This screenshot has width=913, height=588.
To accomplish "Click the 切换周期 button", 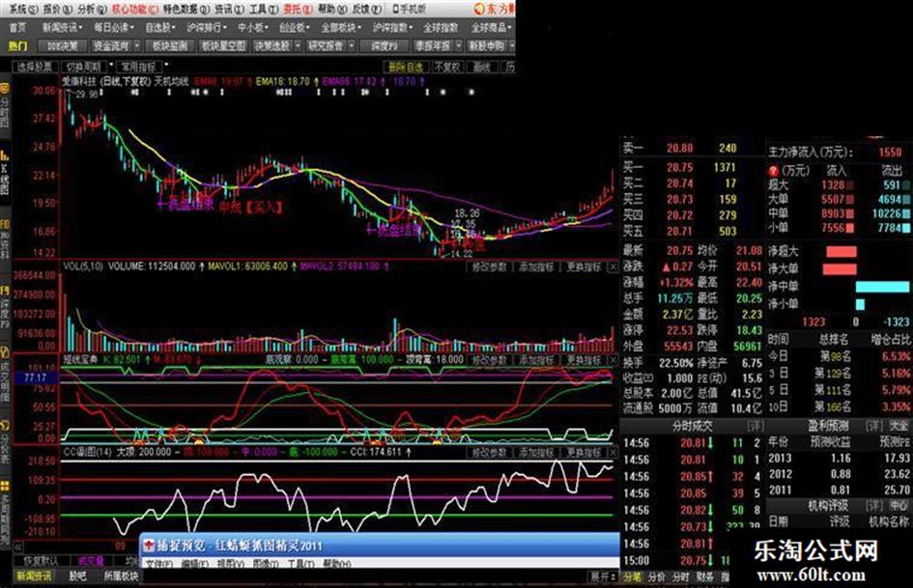I will 83,67.
